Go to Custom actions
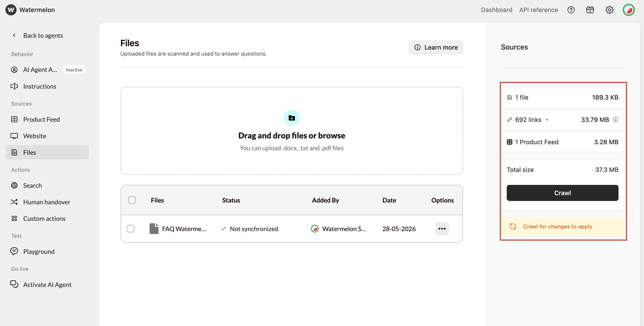Screen dimensions: 644x326 tap(47, 218)
